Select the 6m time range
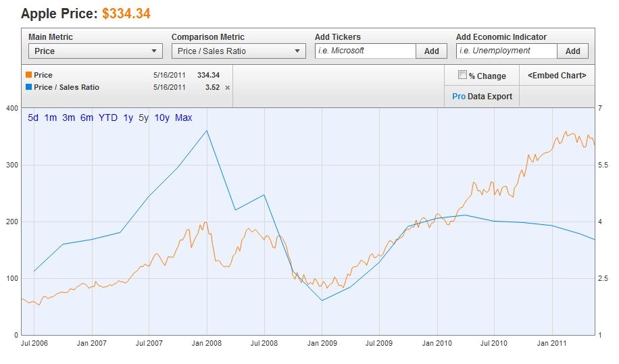The height and width of the screenshot is (364, 619). point(87,118)
